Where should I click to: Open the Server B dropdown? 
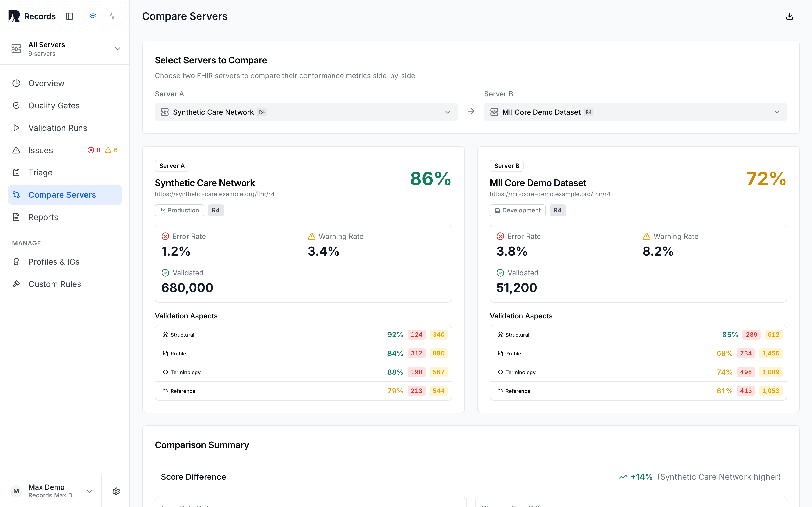coord(635,112)
